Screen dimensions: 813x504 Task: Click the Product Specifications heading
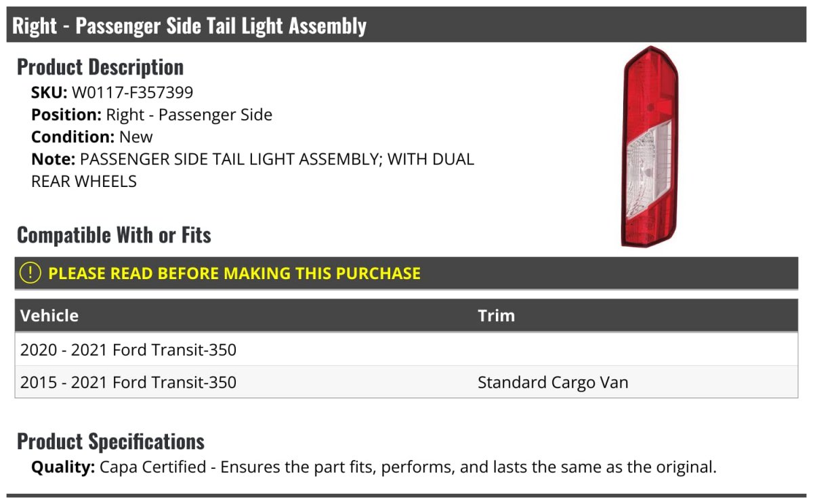(110, 442)
